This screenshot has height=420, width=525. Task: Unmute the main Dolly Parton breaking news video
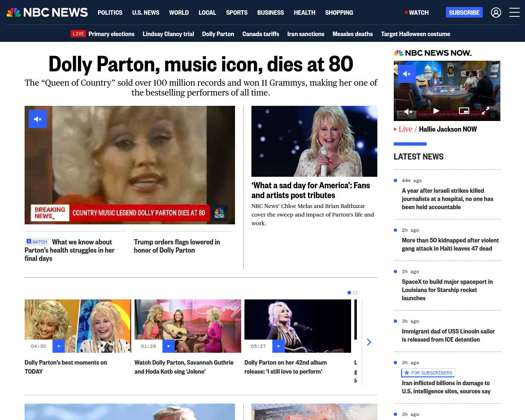[x=38, y=119]
